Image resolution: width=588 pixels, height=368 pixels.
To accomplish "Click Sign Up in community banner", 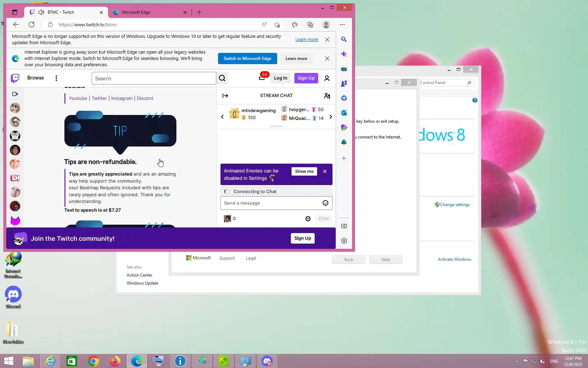I will point(303,238).
